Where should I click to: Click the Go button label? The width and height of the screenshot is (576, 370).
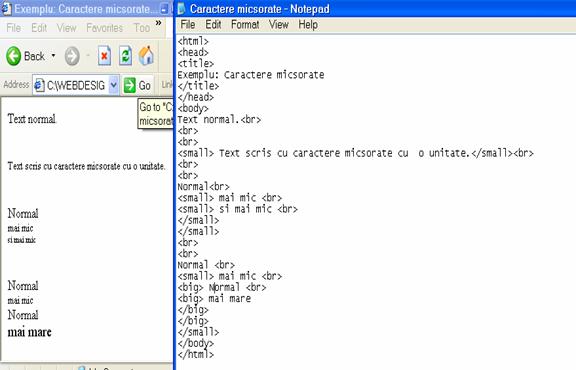[x=144, y=86]
